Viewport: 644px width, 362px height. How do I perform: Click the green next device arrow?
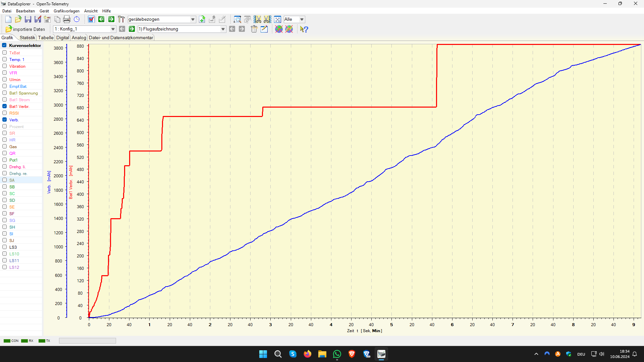click(111, 19)
